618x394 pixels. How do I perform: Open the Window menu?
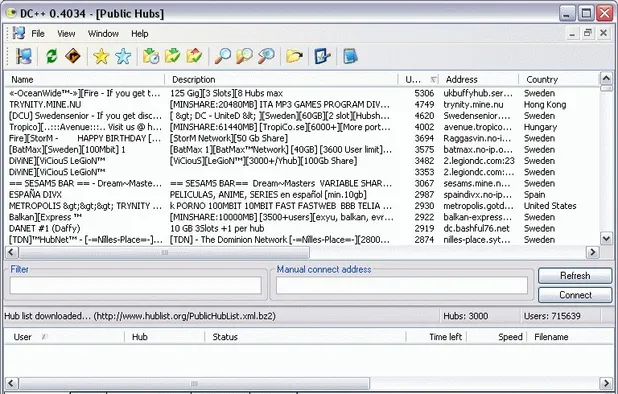(x=103, y=33)
